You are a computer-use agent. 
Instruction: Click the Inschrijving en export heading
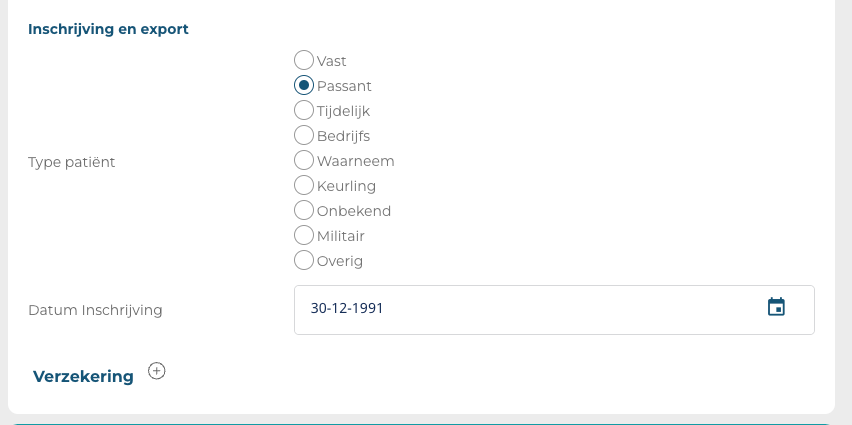[108, 29]
